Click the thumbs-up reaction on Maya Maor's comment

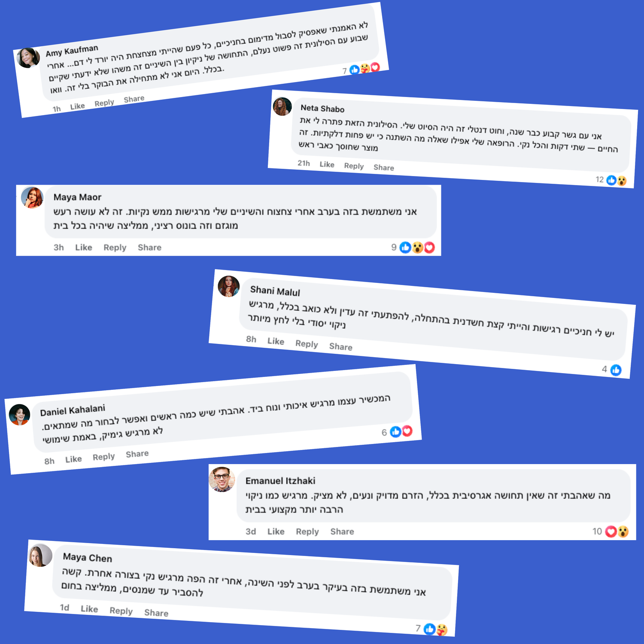coord(405,247)
